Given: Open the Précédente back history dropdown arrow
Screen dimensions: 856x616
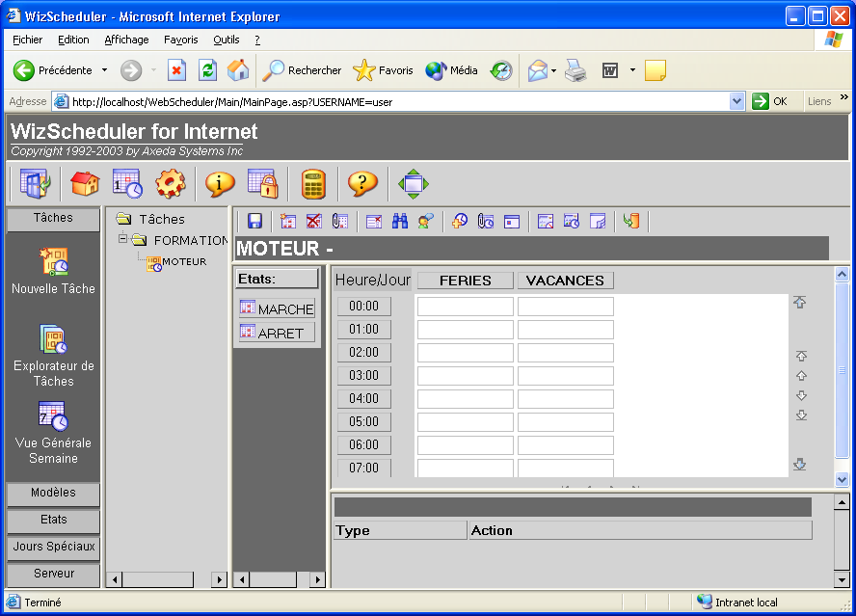Looking at the screenshot, I should (x=104, y=70).
